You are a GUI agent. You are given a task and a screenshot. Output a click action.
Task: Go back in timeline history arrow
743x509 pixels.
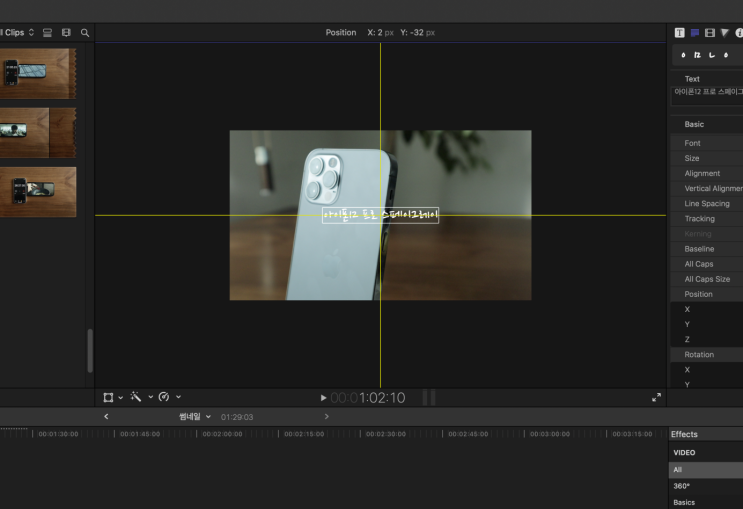pos(106,417)
